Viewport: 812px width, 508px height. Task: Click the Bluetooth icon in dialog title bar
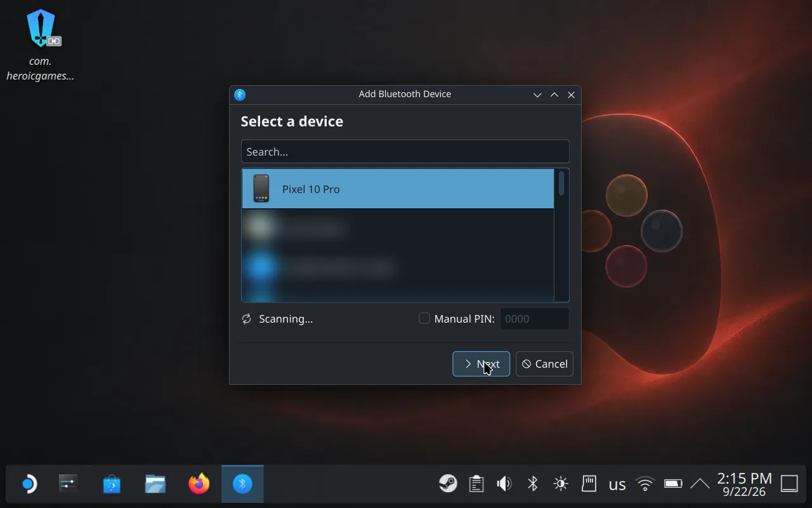(240, 95)
